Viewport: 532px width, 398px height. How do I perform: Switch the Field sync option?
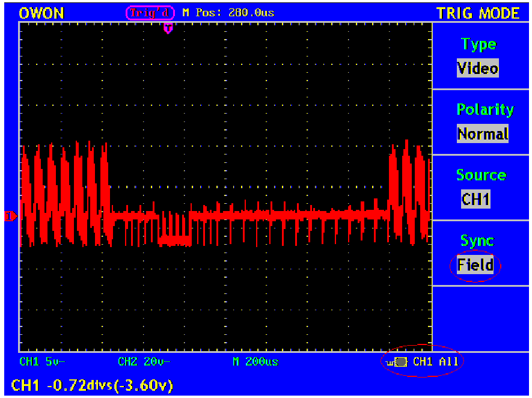coord(475,265)
